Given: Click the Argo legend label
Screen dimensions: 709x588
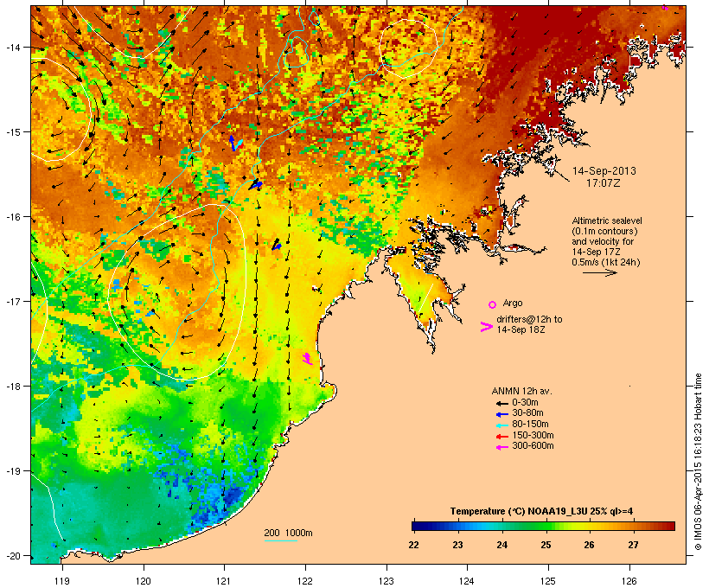Looking at the screenshot, I should pos(513,303).
